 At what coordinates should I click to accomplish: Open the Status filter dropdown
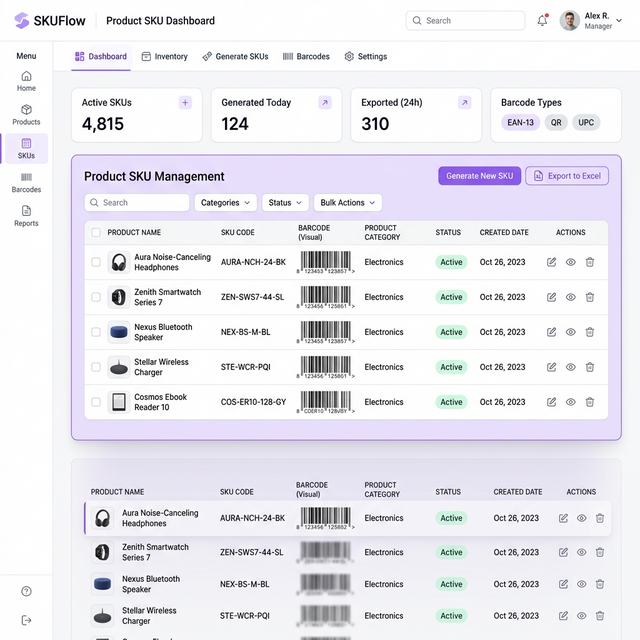285,202
